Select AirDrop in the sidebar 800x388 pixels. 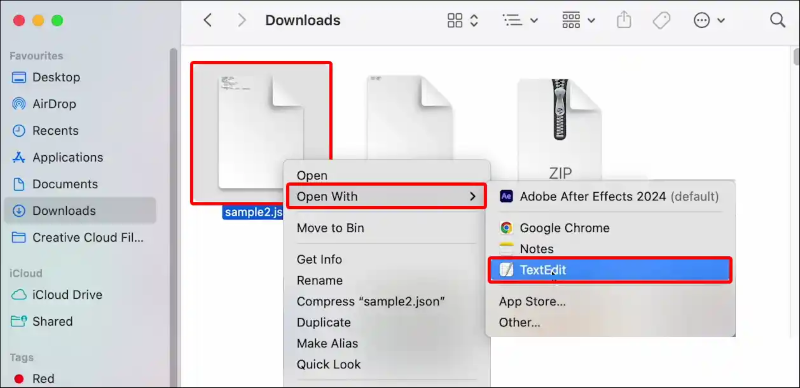click(80, 104)
